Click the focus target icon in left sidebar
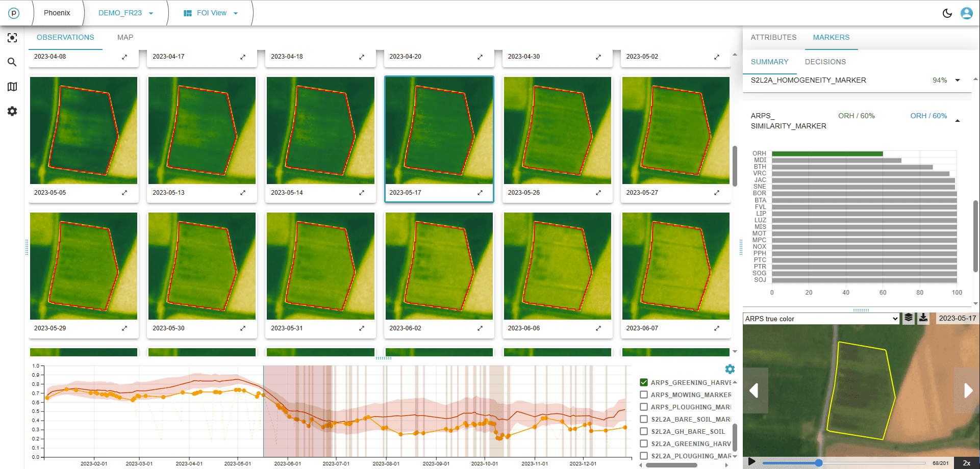Image resolution: width=980 pixels, height=469 pixels. [x=12, y=38]
